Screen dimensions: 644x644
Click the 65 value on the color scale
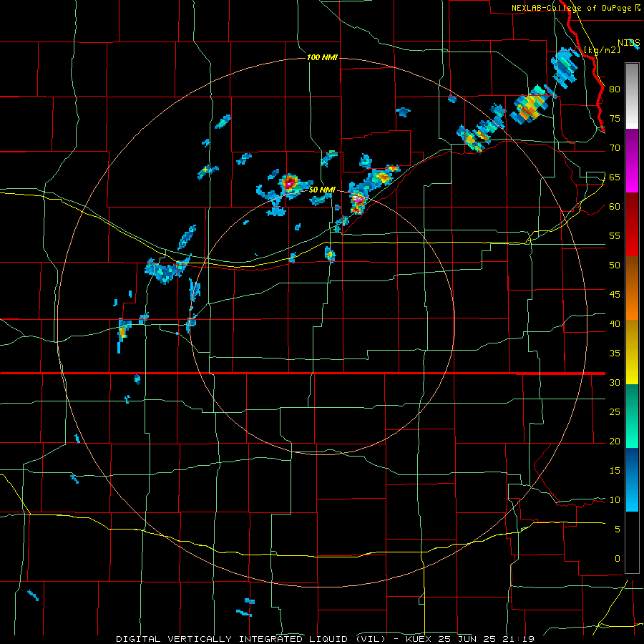coord(615,177)
